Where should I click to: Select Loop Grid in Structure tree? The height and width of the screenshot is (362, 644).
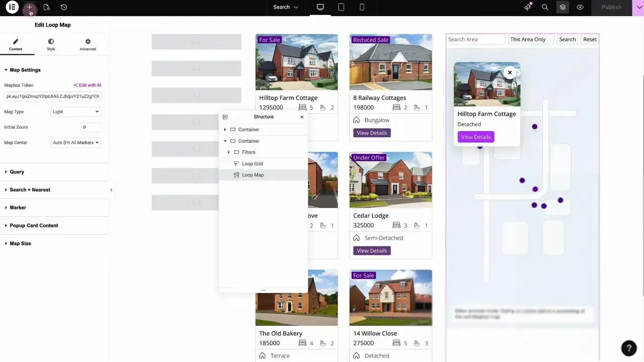(x=252, y=163)
